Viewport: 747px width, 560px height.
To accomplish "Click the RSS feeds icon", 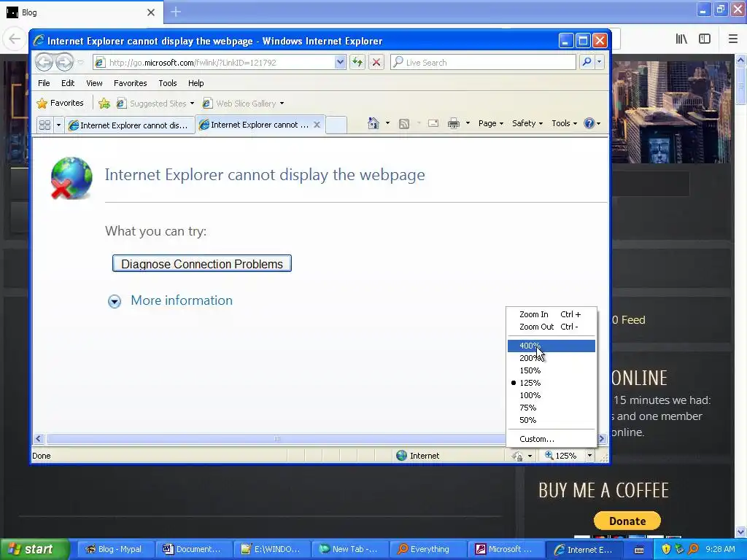I will pyautogui.click(x=404, y=124).
